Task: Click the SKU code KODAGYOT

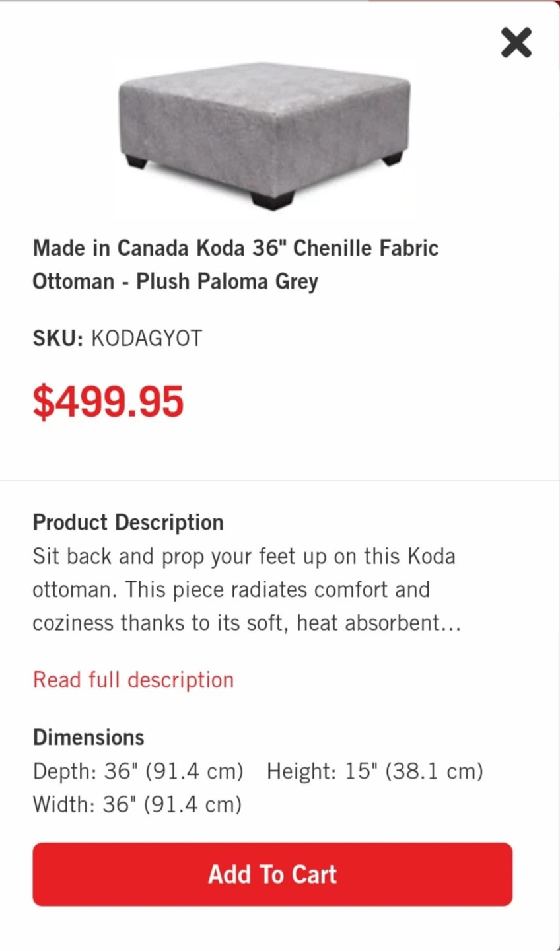Action: [147, 338]
